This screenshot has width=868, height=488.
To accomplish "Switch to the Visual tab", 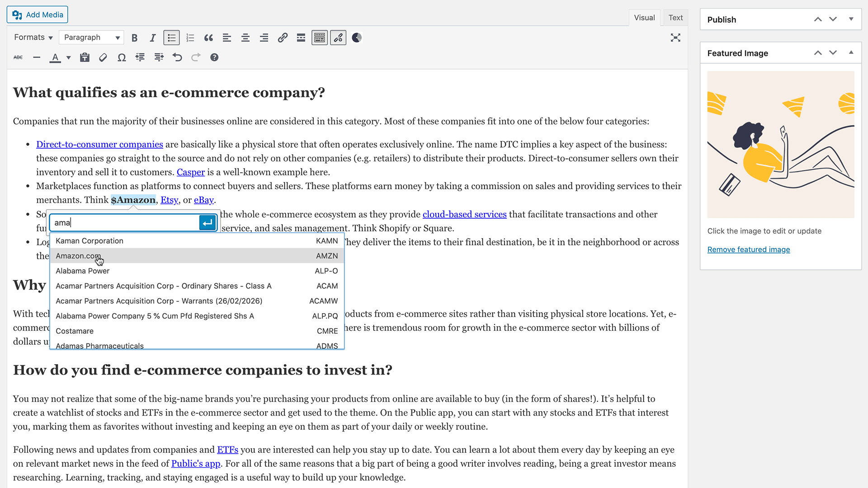I will coord(644,18).
